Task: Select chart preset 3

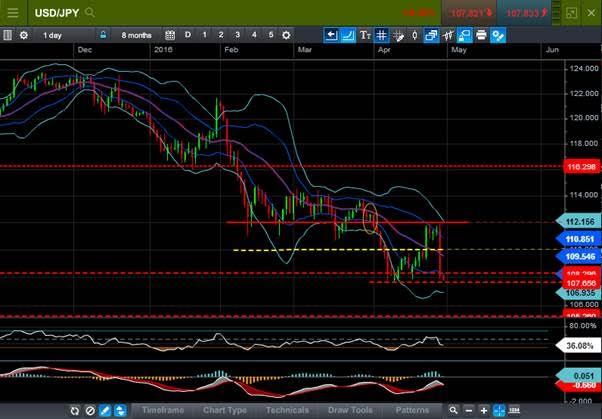Action: [237, 35]
